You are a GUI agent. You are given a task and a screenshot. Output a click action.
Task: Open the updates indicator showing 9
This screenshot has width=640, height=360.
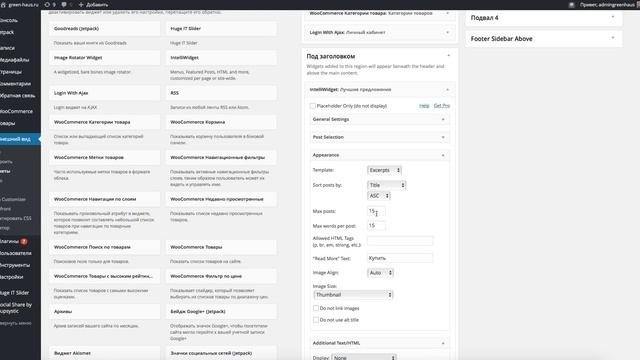click(50, 4)
